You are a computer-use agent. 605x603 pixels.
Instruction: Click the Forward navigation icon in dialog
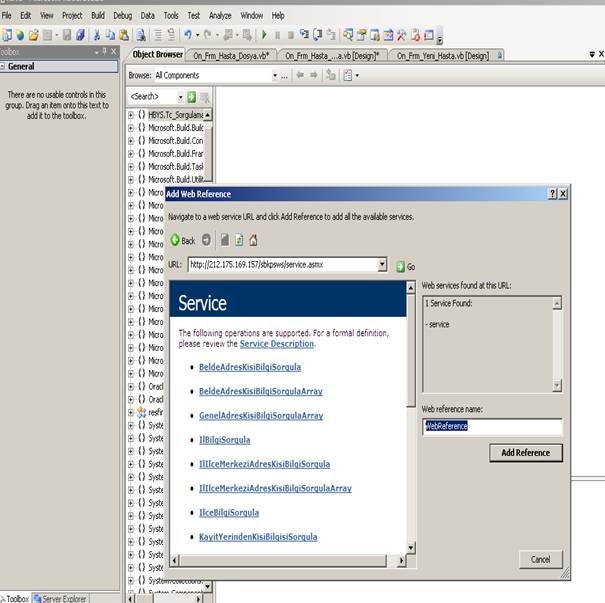(206, 240)
